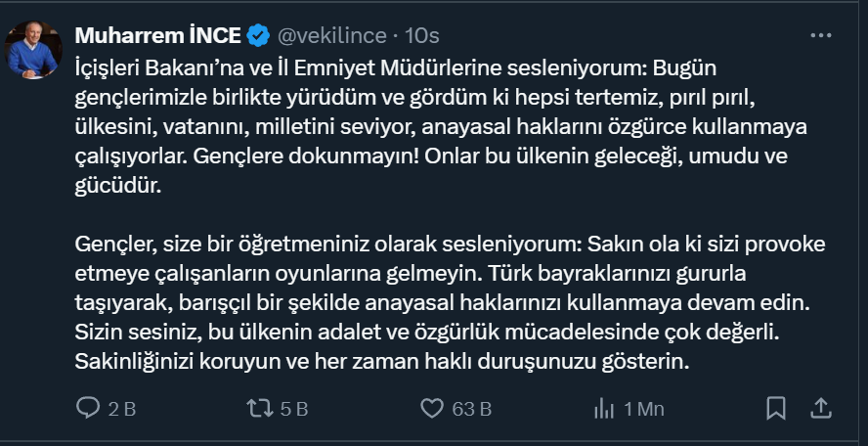Like the tweet with the heart icon
This screenshot has width=868, height=446.
pyautogui.click(x=432, y=408)
